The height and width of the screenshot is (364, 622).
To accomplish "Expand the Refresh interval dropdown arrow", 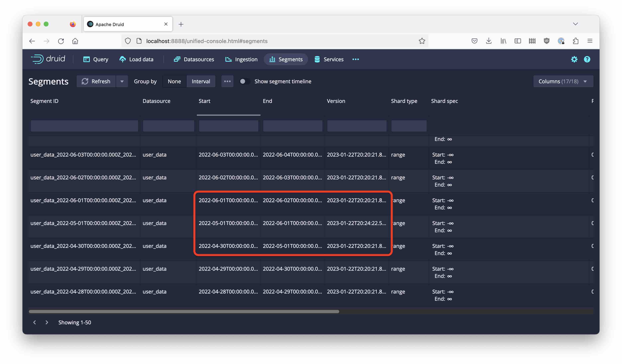I will [122, 81].
